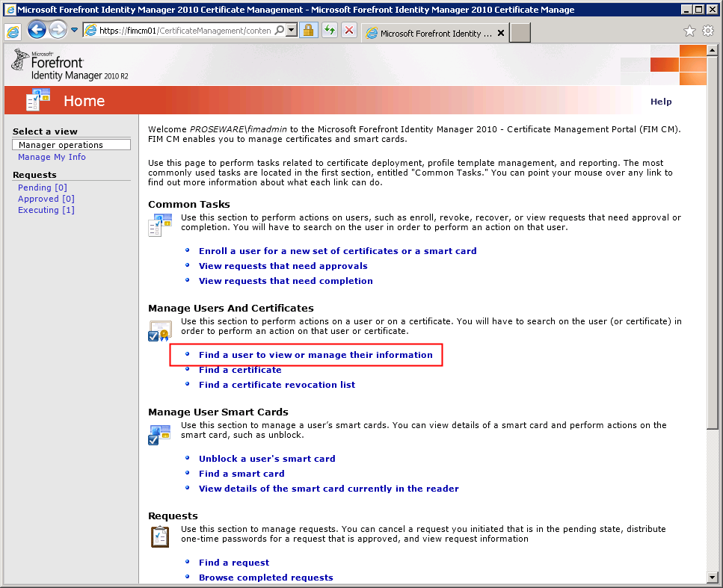This screenshot has height=588, width=723.
Task: Open Browse completed requests link
Action: click(266, 578)
